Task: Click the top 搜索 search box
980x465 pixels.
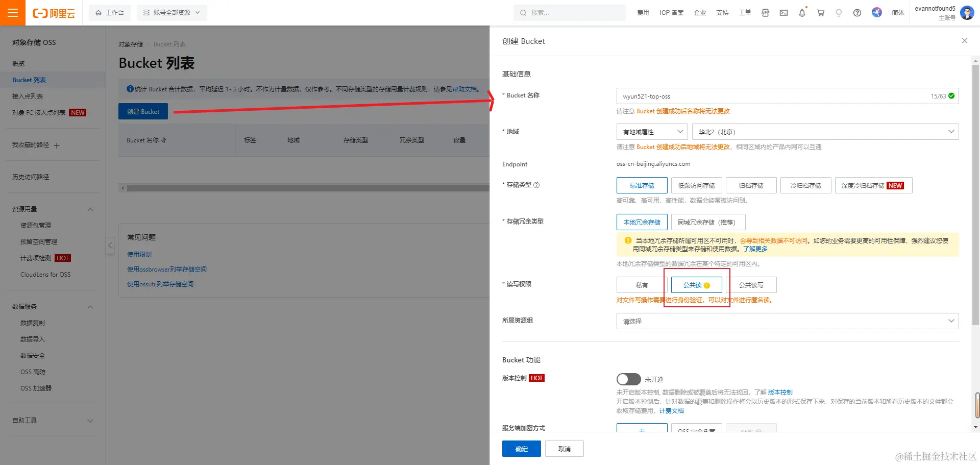Action: [x=570, y=13]
